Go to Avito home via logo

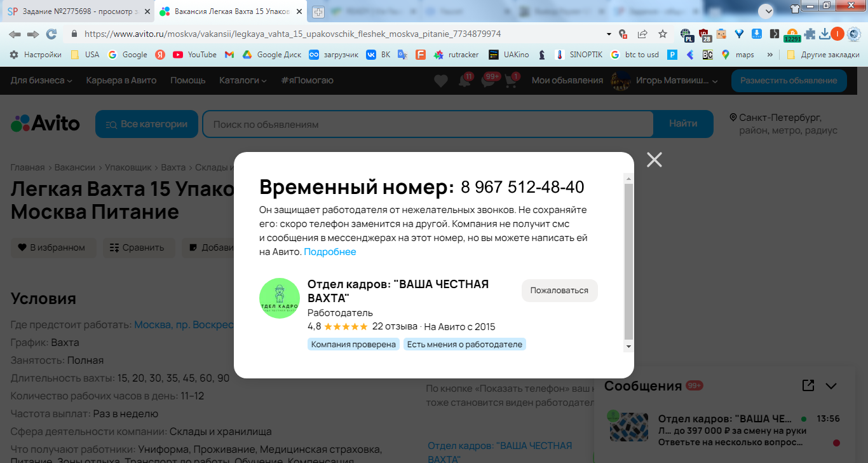(x=46, y=123)
